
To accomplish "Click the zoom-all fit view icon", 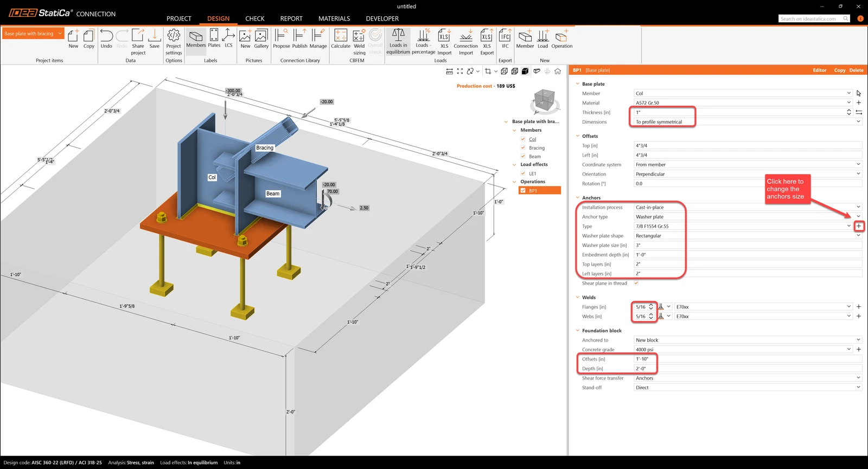I will click(x=460, y=71).
